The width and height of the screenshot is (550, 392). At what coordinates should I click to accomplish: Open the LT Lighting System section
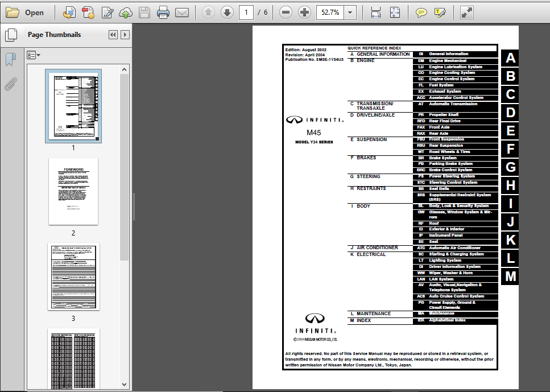[x=455, y=261]
